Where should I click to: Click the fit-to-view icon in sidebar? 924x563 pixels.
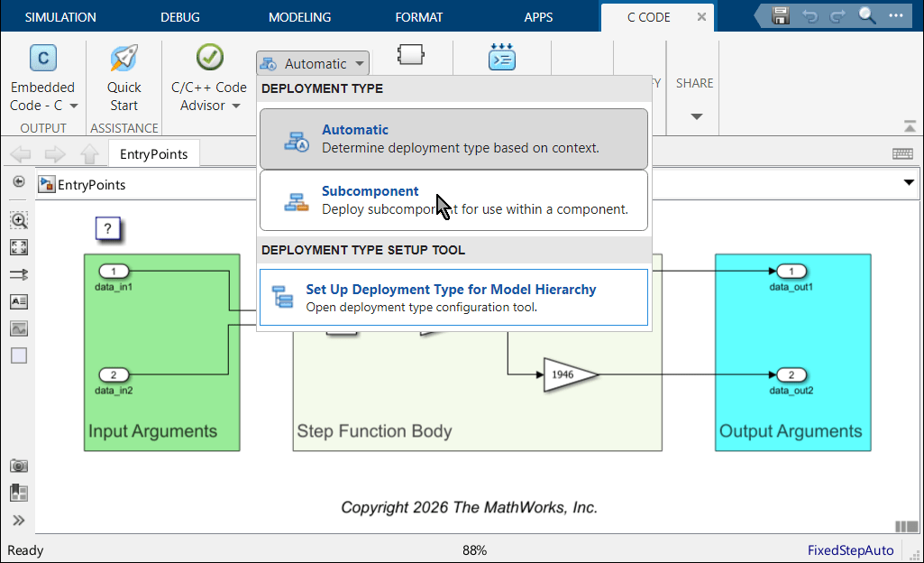18,246
